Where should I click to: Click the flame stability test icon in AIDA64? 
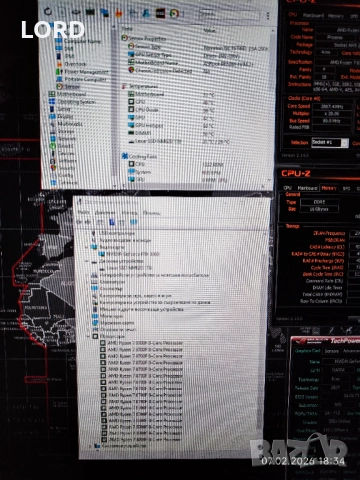point(118,13)
